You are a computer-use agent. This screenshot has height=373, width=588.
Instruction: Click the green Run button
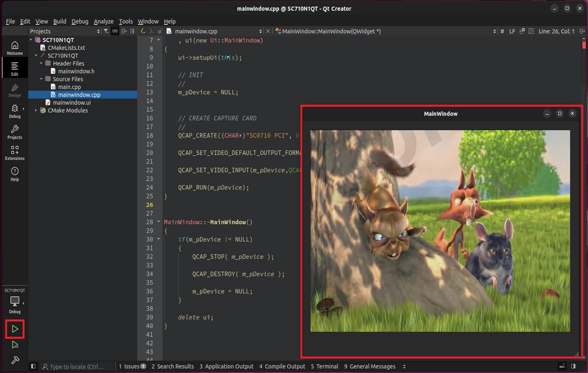pos(15,329)
